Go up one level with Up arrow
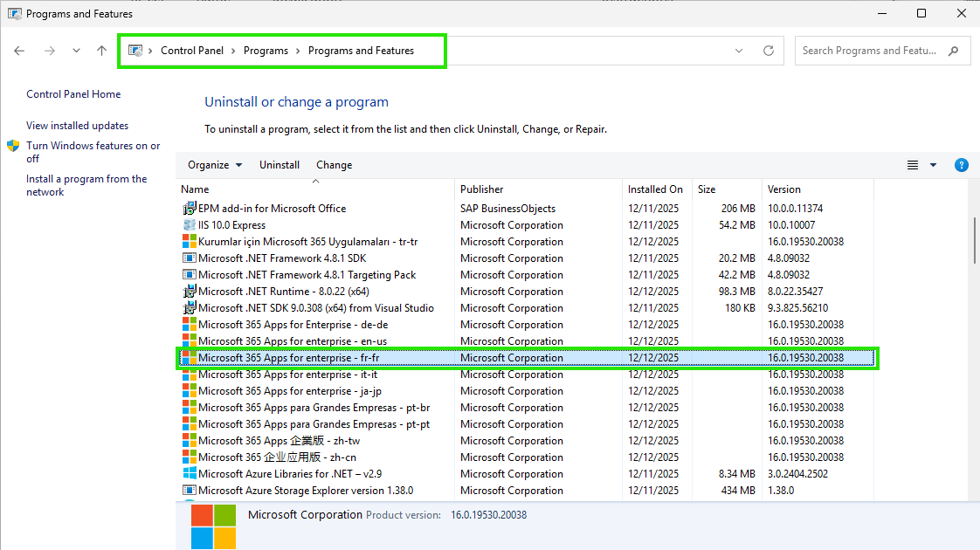The height and width of the screenshot is (550, 980). point(102,51)
